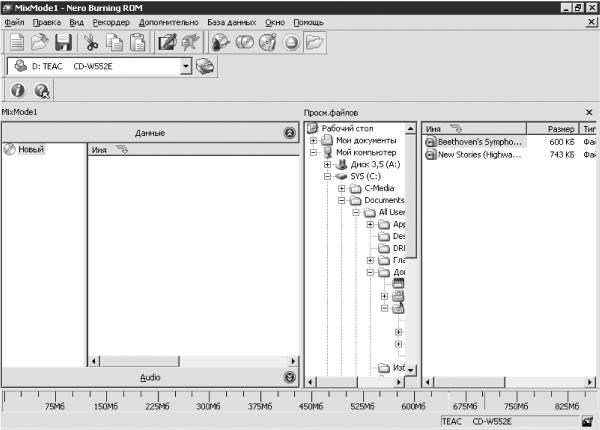Click the Данные section header button
This screenshot has height=430, width=600.
150,132
